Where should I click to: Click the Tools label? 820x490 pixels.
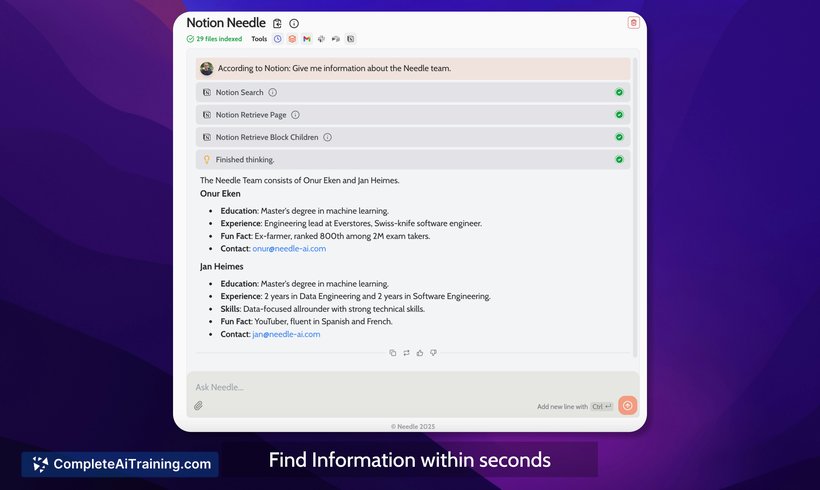pos(259,39)
